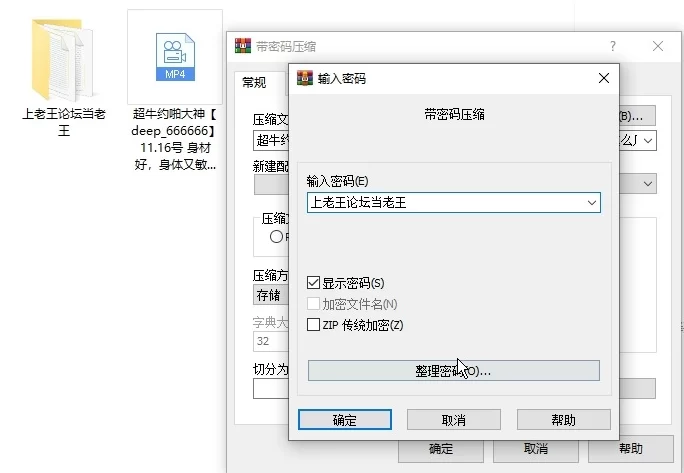Click 取消 in the 输入密码 dialog
This screenshot has height=473, width=684.
point(454,420)
